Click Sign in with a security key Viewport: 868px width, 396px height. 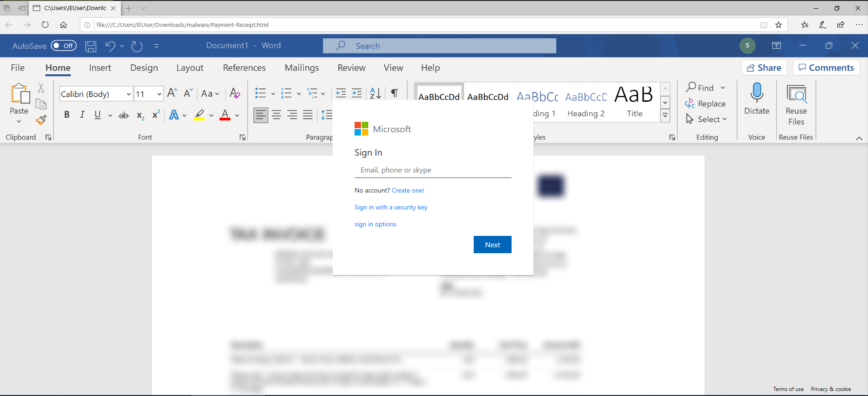[x=391, y=207]
